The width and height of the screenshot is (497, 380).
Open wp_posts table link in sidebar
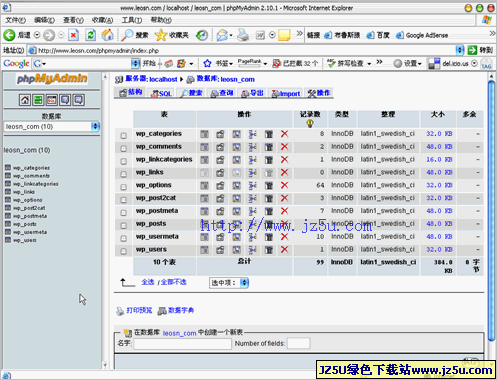(25, 224)
